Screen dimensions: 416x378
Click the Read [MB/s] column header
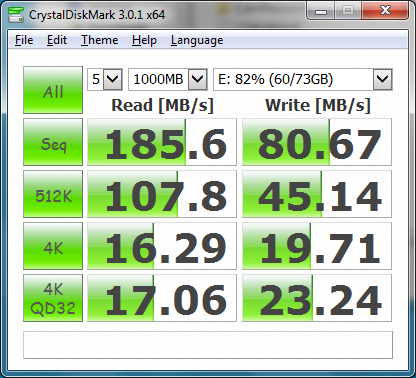[162, 105]
